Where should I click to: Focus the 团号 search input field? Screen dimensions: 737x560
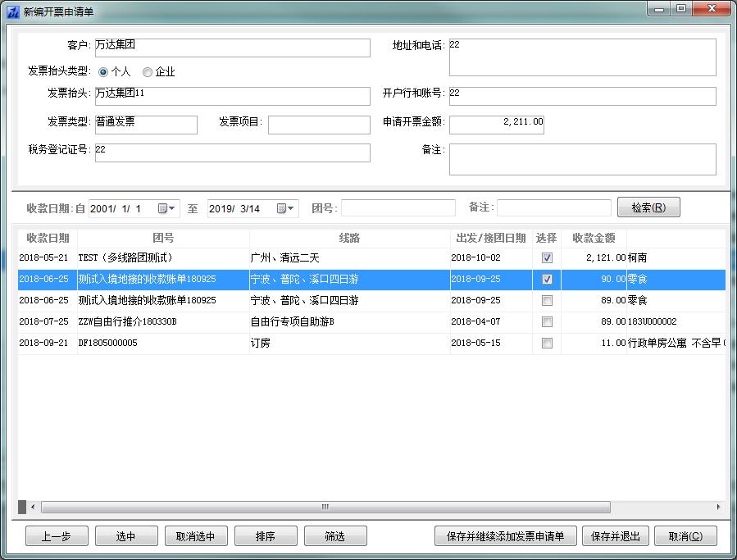point(398,208)
